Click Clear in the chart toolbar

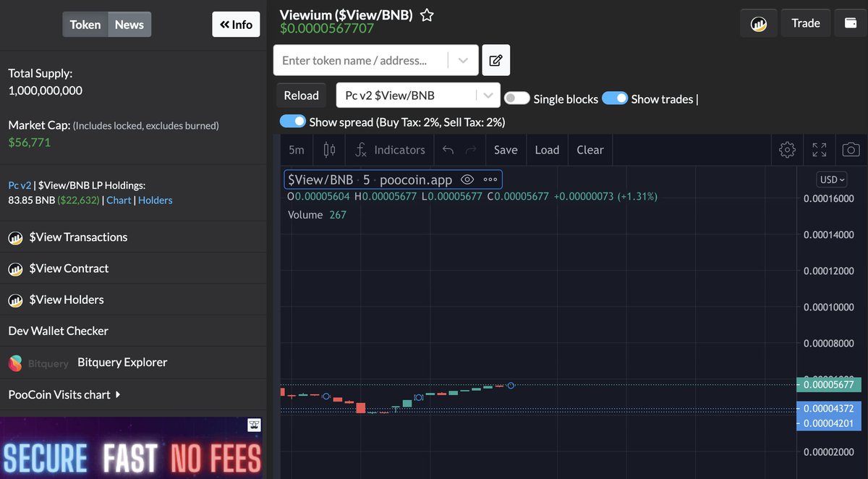click(590, 150)
